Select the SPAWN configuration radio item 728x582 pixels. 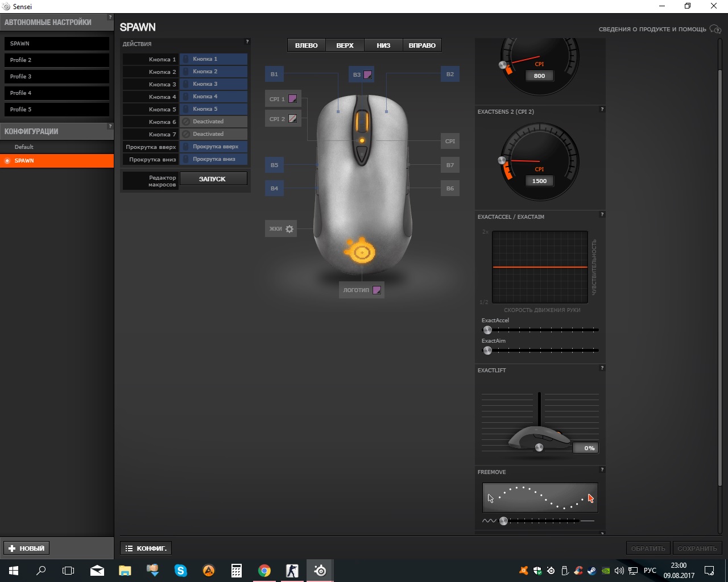[x=7, y=161]
